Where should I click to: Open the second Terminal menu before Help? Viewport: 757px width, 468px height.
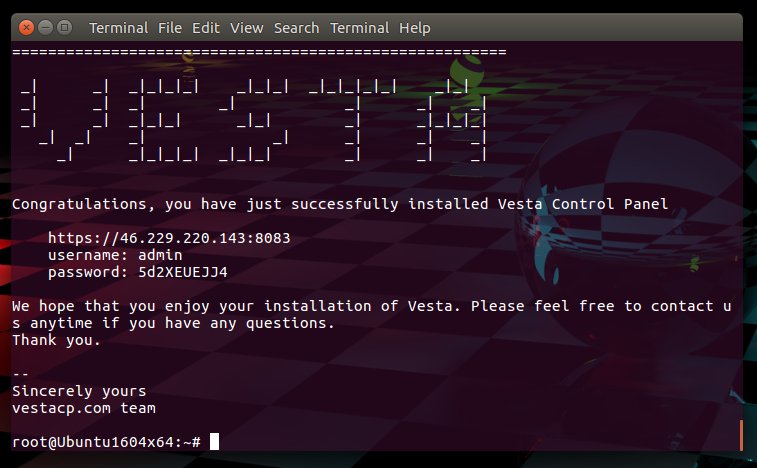pos(359,28)
